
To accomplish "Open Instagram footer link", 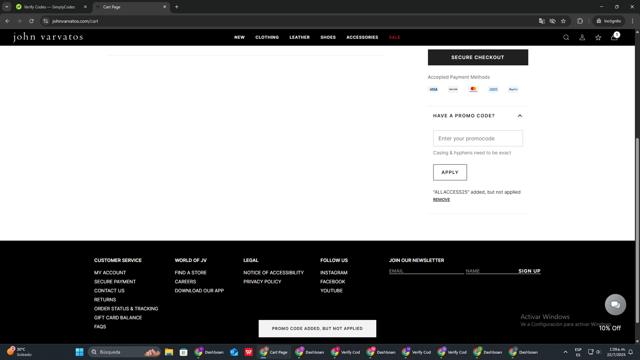I will coord(333,273).
